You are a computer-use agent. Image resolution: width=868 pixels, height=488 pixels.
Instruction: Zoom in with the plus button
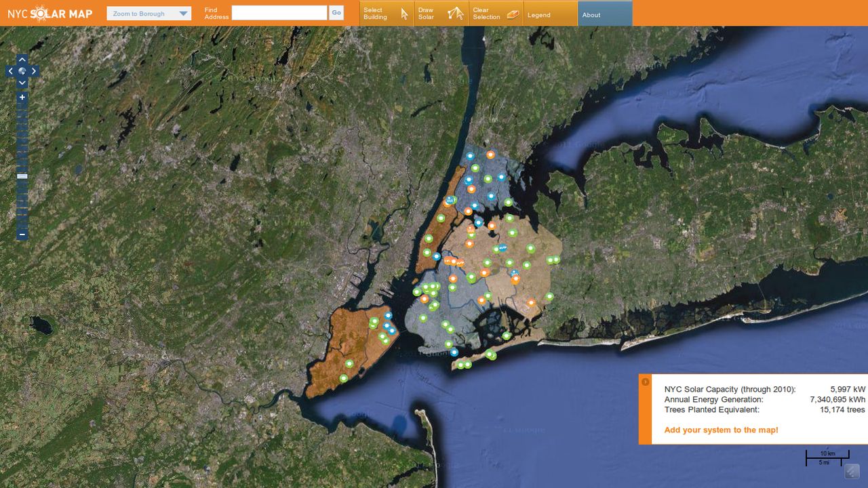pyautogui.click(x=22, y=98)
